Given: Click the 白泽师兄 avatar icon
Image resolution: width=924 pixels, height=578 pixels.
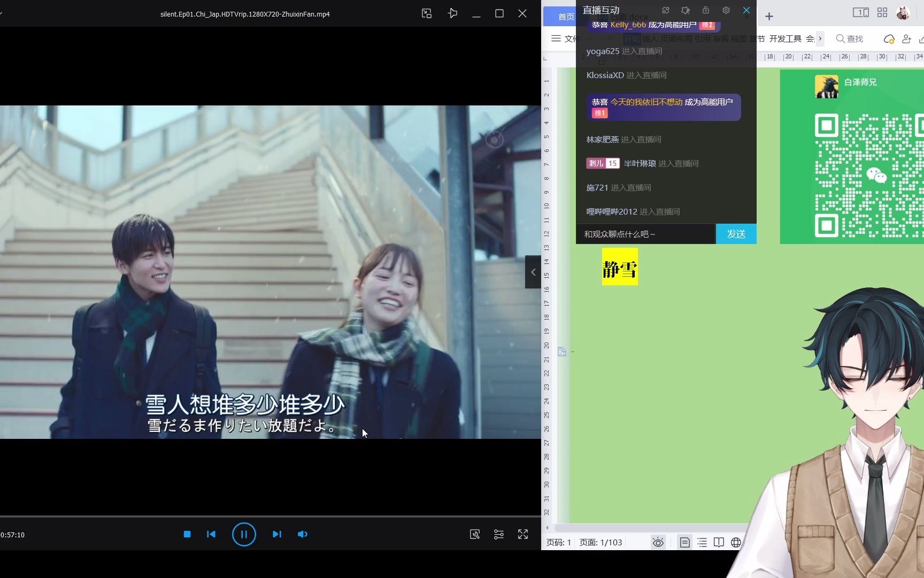Looking at the screenshot, I should click(x=826, y=86).
